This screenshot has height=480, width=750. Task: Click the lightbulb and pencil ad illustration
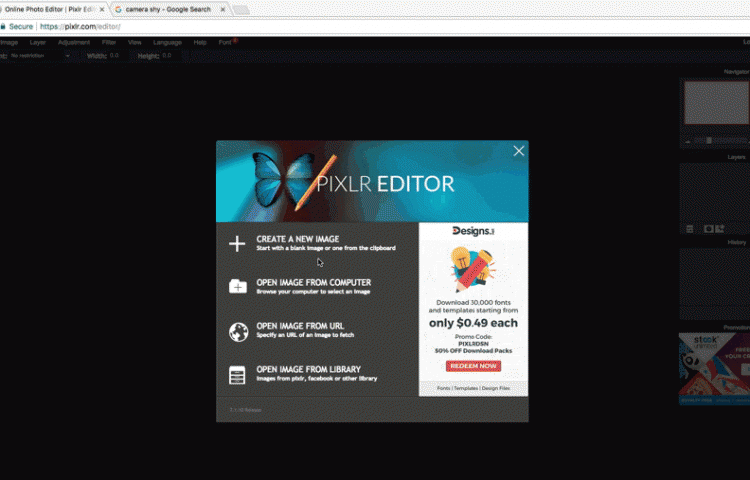click(x=473, y=269)
